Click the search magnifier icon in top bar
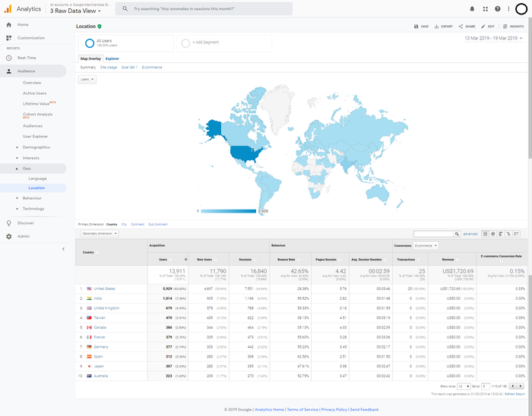 tap(125, 9)
